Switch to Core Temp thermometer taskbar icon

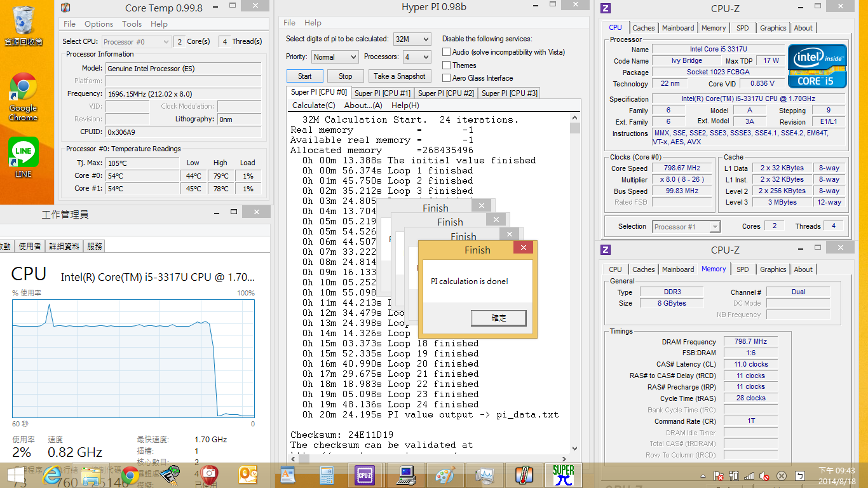pos(524,475)
